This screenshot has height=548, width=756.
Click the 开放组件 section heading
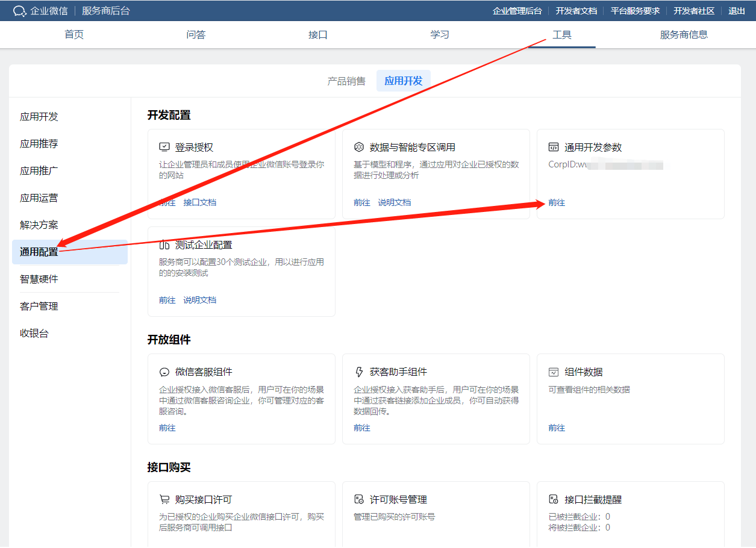coord(169,340)
